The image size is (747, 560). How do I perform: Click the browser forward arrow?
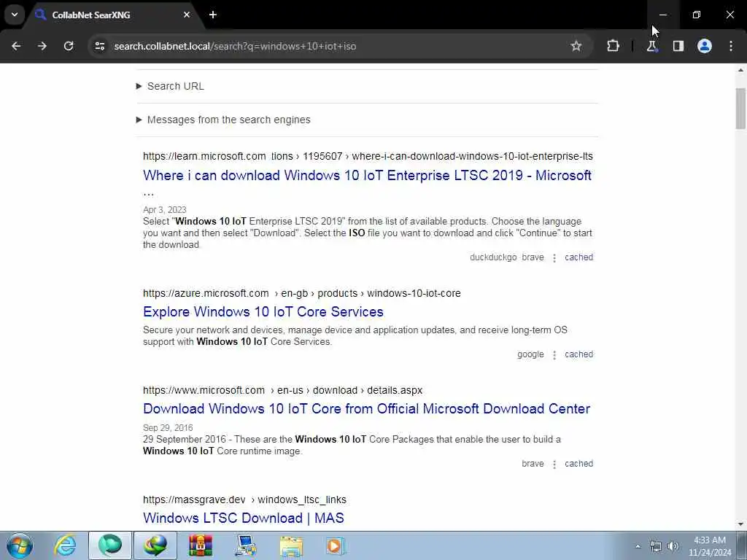42,46
